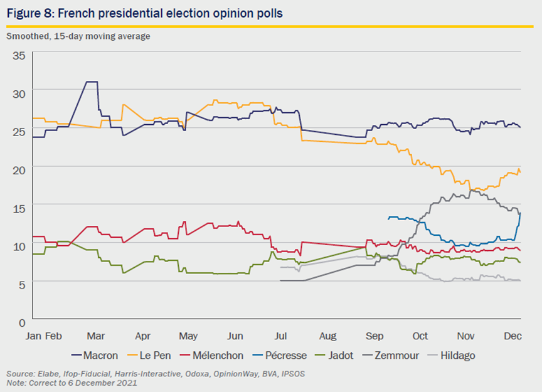542x392 pixels.
Task: Click the navy Macron legend line swatch
Action: click(x=77, y=356)
